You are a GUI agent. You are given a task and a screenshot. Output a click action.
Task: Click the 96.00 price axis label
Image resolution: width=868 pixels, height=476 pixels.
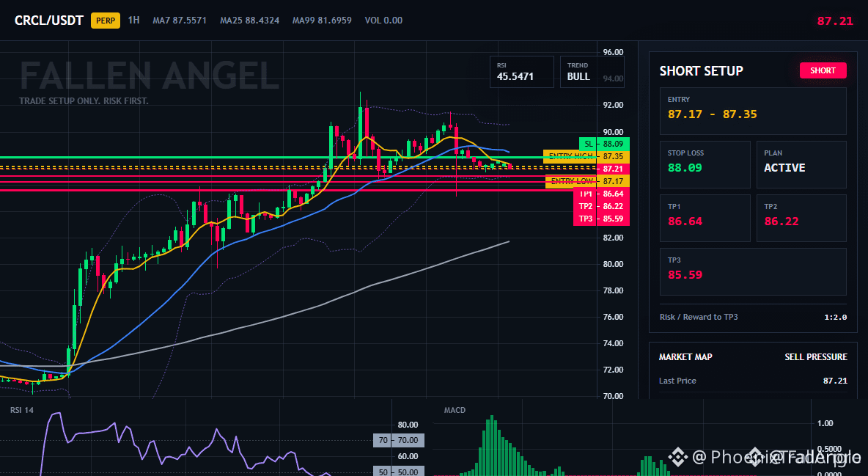[x=613, y=52]
